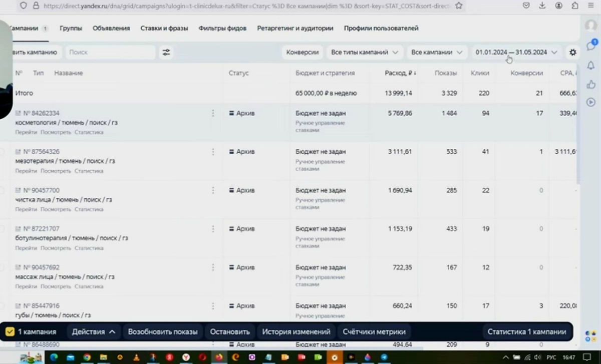Click the colored apps grid icon at bottom right
This screenshot has height=364, width=601.
click(590, 335)
